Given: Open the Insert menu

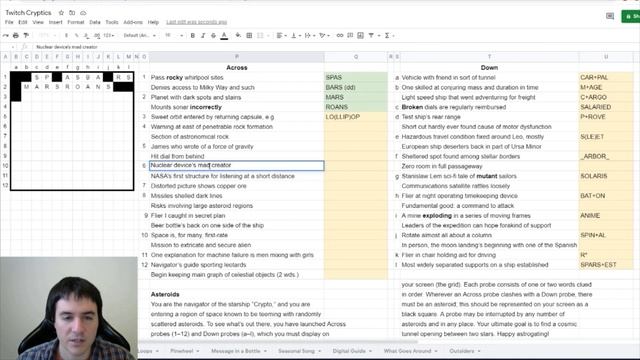Looking at the screenshot, I should click(56, 22).
